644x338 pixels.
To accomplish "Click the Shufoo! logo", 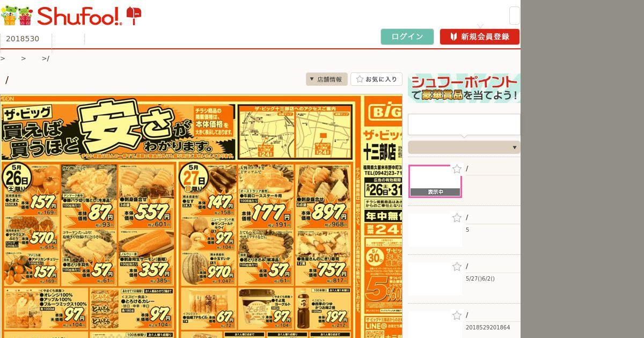I will tap(79, 16).
